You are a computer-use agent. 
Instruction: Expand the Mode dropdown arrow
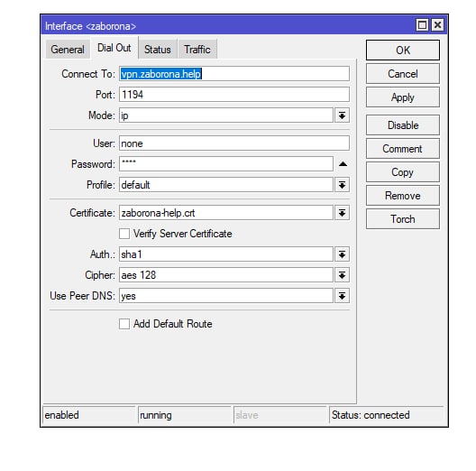click(343, 115)
